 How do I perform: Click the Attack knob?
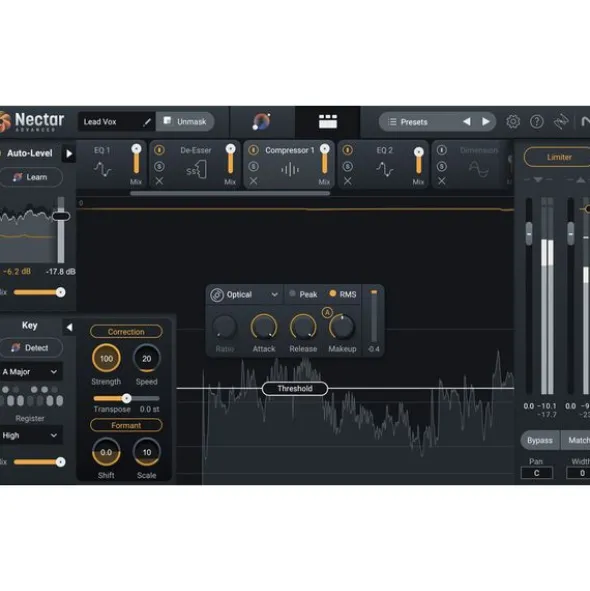(264, 327)
